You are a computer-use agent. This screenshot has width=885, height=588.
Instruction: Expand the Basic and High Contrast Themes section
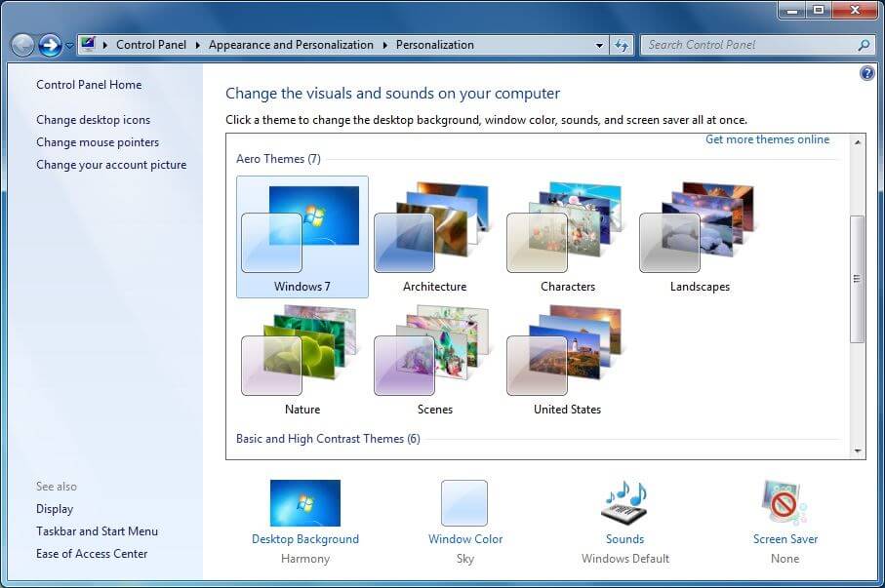(x=326, y=439)
